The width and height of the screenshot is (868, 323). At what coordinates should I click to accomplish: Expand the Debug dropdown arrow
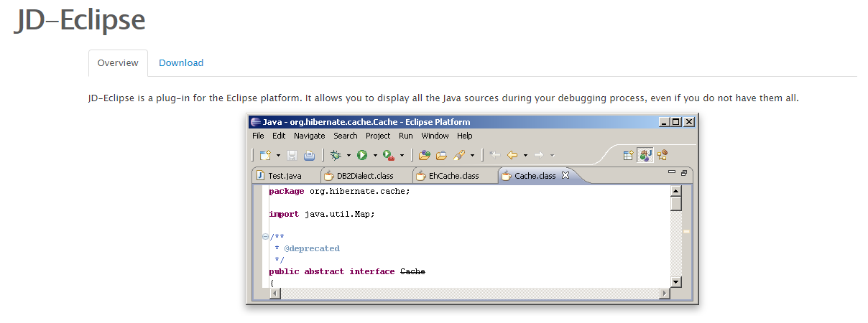[348, 155]
